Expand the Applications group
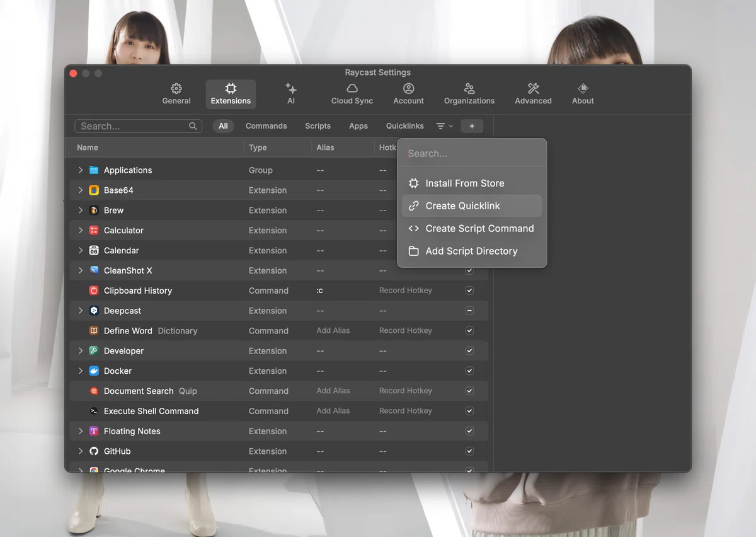 pos(81,170)
